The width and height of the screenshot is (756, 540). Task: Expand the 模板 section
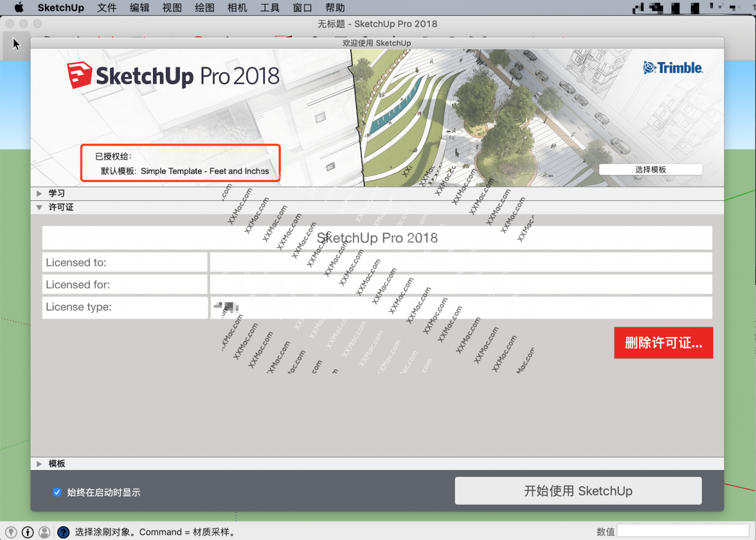coord(40,464)
